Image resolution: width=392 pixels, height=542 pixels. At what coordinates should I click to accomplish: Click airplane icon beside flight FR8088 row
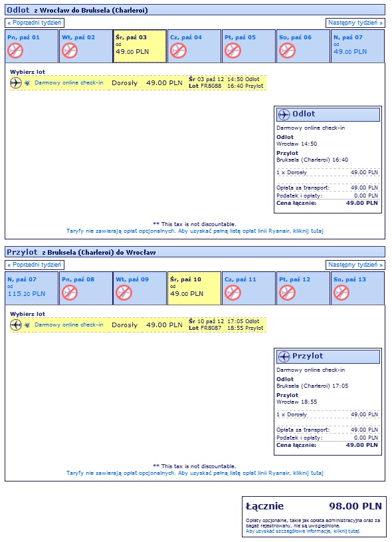click(15, 83)
